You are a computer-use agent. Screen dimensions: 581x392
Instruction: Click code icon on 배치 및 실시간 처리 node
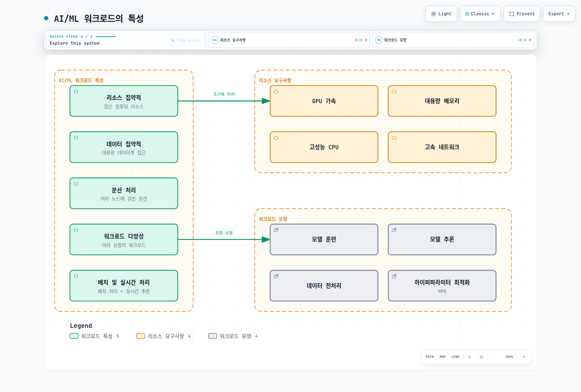point(76,276)
